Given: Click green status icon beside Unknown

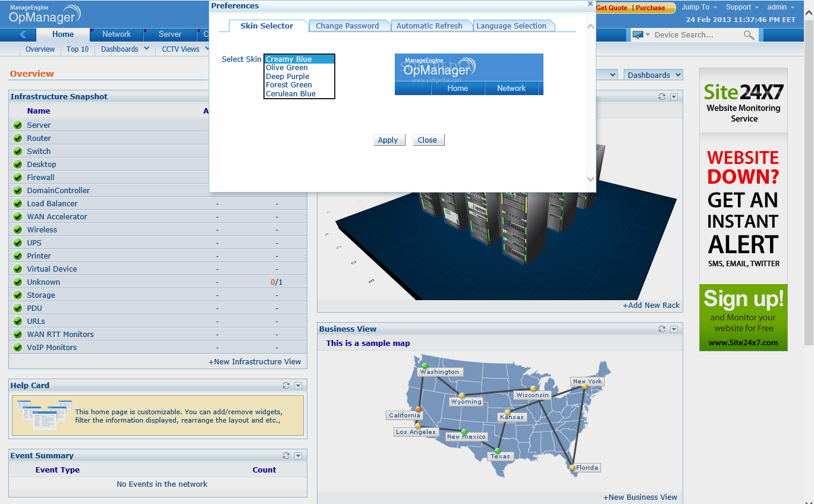Looking at the screenshot, I should click(18, 282).
